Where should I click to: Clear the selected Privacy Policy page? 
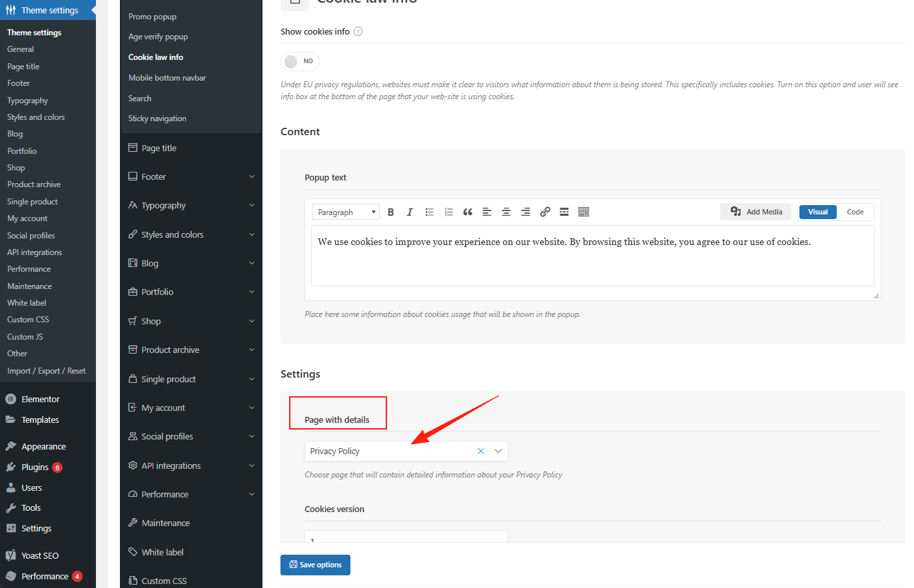point(480,451)
